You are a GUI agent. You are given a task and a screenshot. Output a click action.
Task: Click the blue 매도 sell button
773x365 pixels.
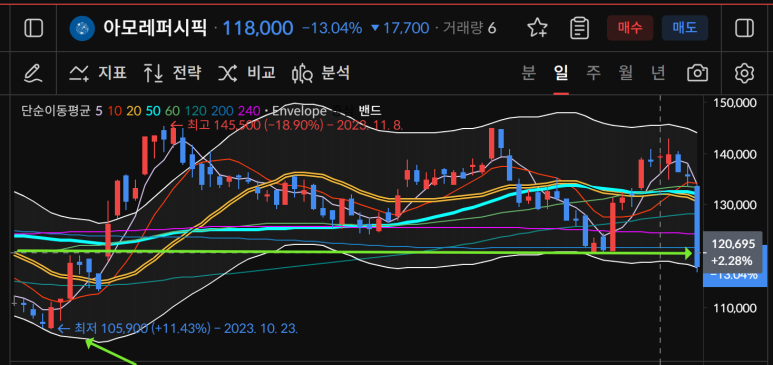click(685, 28)
